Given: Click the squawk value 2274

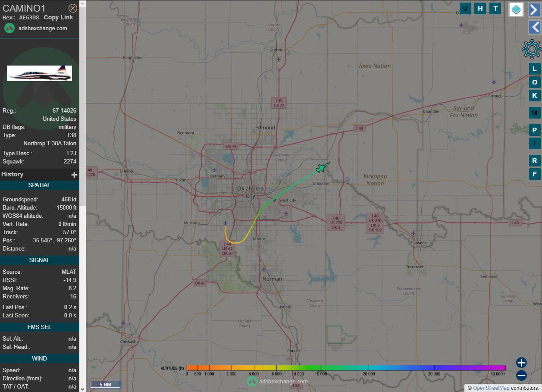Looking at the screenshot, I should pyautogui.click(x=69, y=162).
